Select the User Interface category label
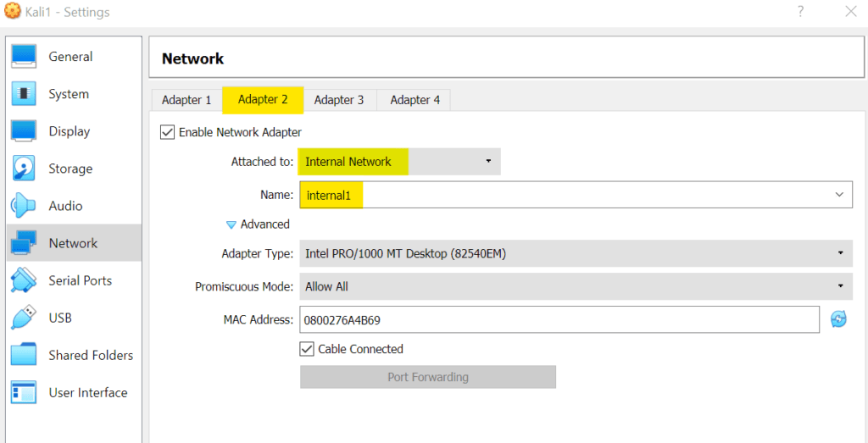Screen dimensions: 868x443 pyautogui.click(x=88, y=393)
